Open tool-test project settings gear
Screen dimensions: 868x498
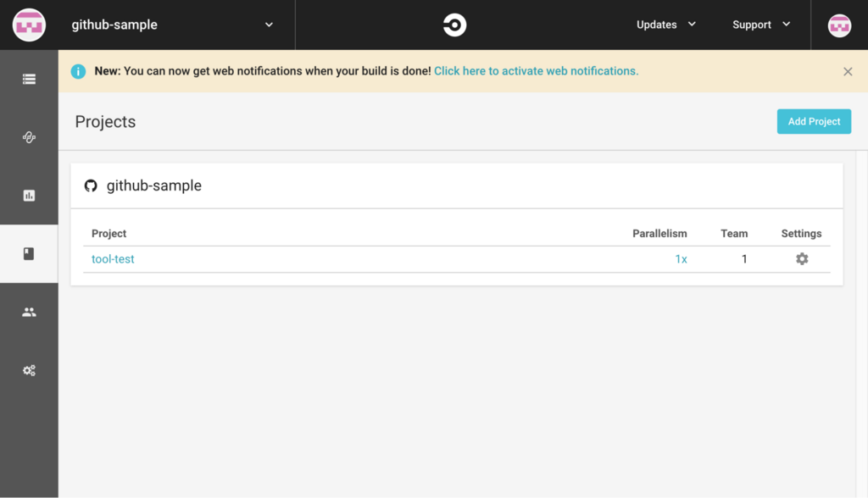coord(802,258)
